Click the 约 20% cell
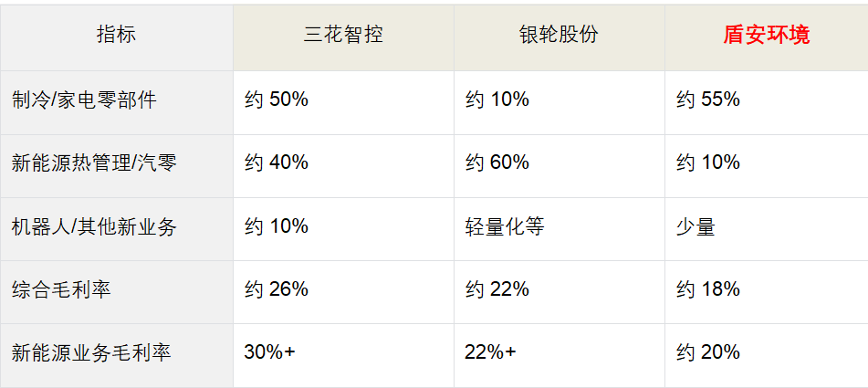868x388 pixels. 708,352
